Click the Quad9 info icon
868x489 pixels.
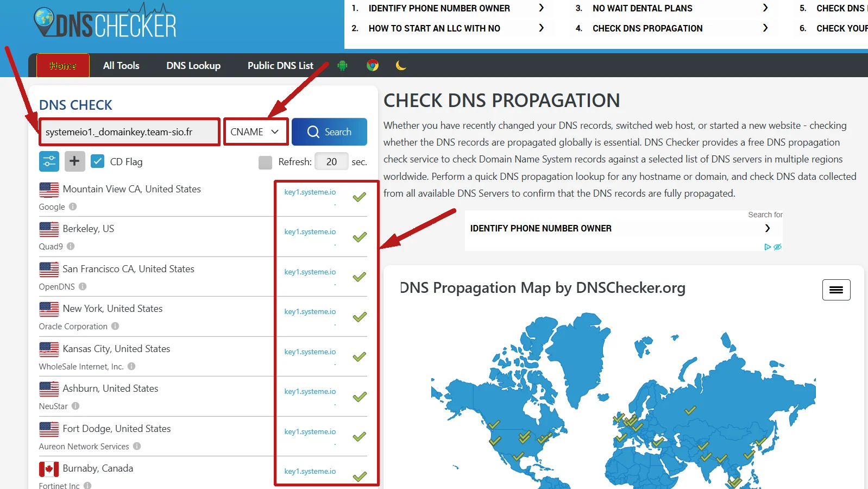pyautogui.click(x=71, y=246)
